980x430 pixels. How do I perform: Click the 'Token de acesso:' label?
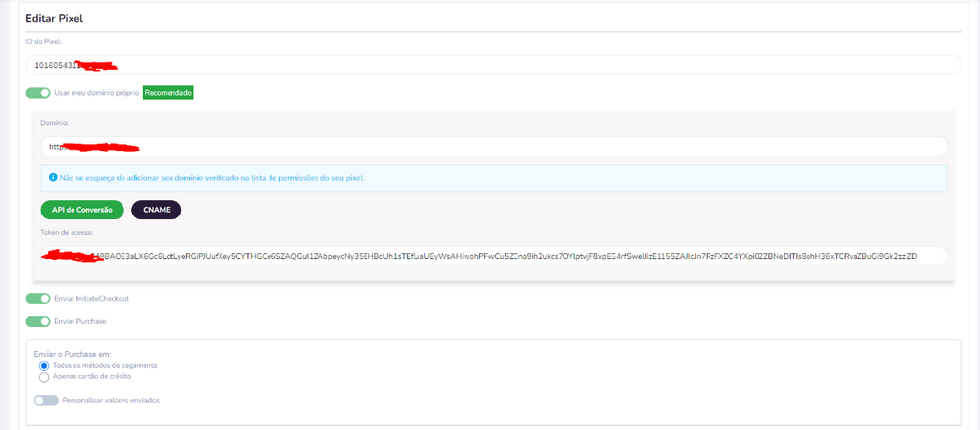67,232
